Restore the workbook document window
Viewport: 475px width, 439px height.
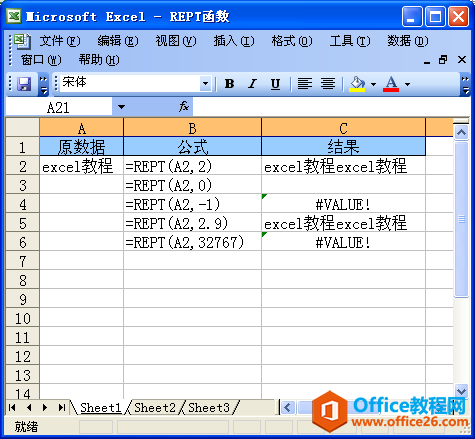tap(443, 60)
